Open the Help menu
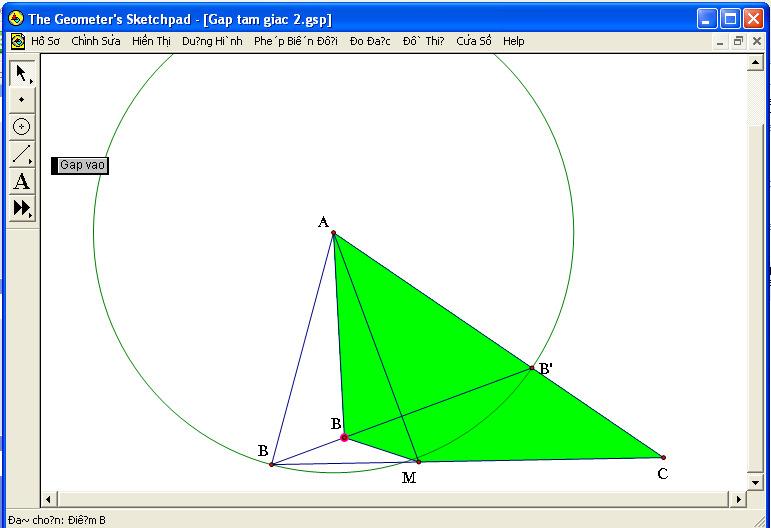Viewport: 771px width, 528px height. [513, 41]
